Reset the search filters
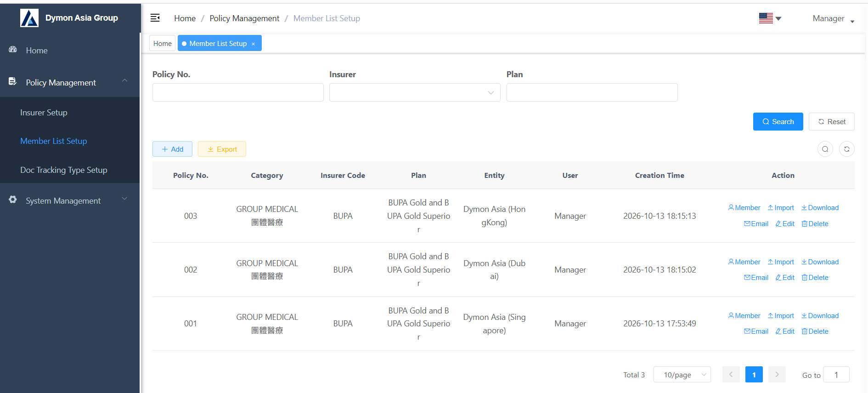 832,122
